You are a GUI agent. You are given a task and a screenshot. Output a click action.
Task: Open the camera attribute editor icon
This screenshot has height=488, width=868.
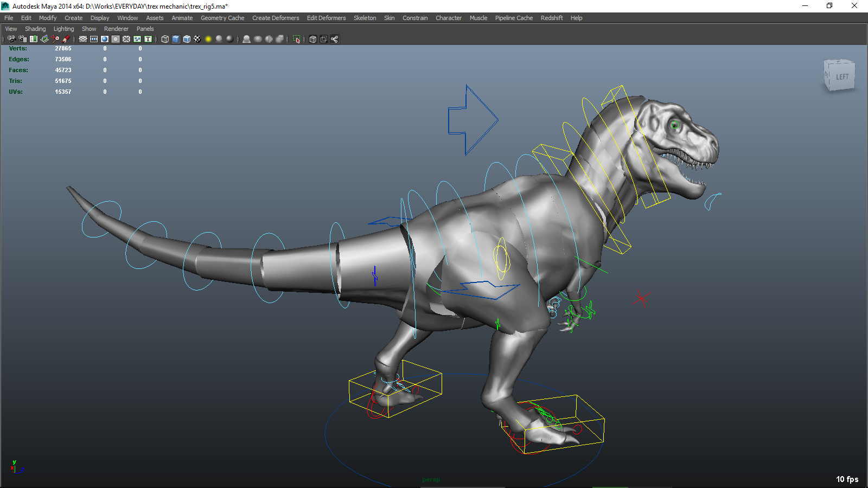[x=22, y=39]
